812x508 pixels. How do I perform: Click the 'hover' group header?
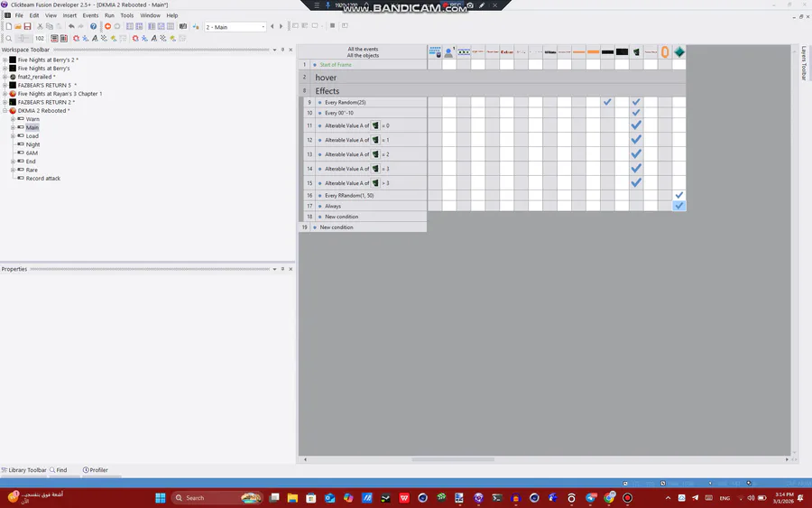tap(326, 78)
